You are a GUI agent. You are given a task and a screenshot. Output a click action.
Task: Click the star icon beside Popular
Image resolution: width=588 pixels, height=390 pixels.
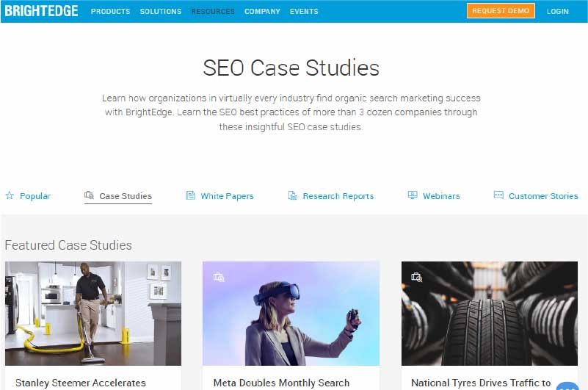click(10, 195)
